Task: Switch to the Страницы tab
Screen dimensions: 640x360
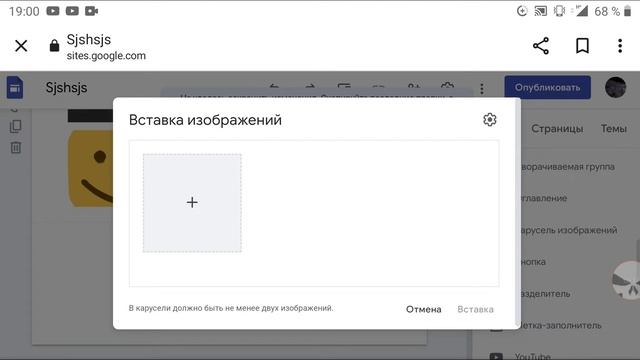Action: (557, 129)
